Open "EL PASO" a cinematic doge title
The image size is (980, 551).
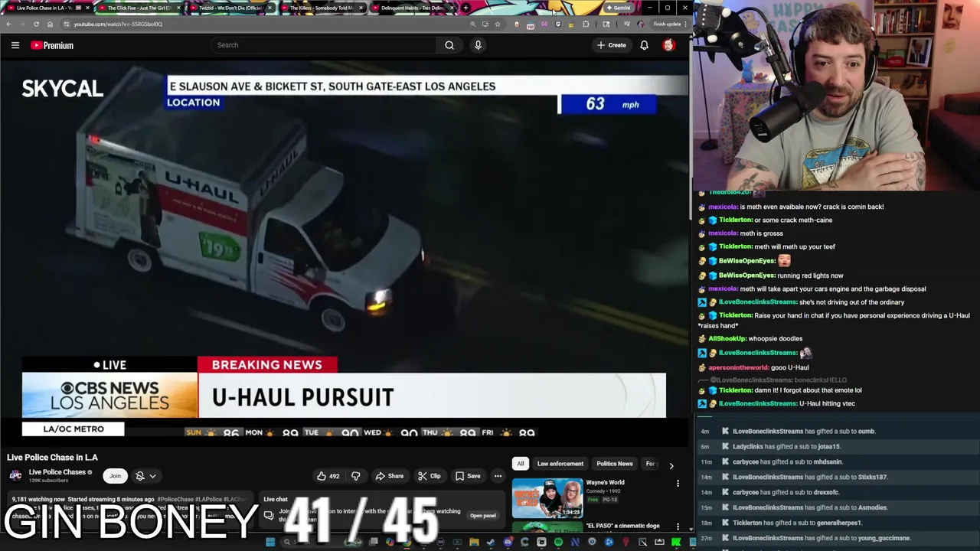(622, 526)
